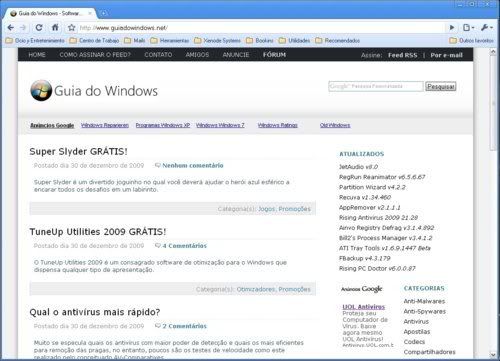Open the Anúncios Google link
The image size is (500, 361).
tap(52, 125)
